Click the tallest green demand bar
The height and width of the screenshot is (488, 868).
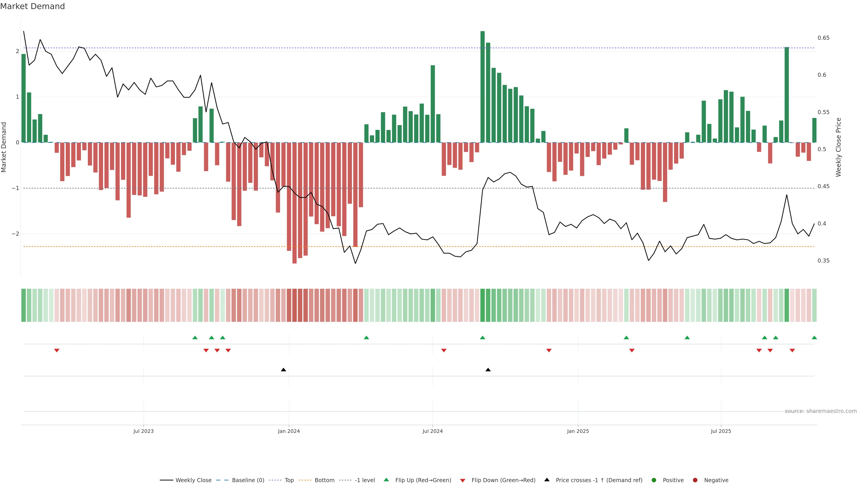[x=483, y=87]
